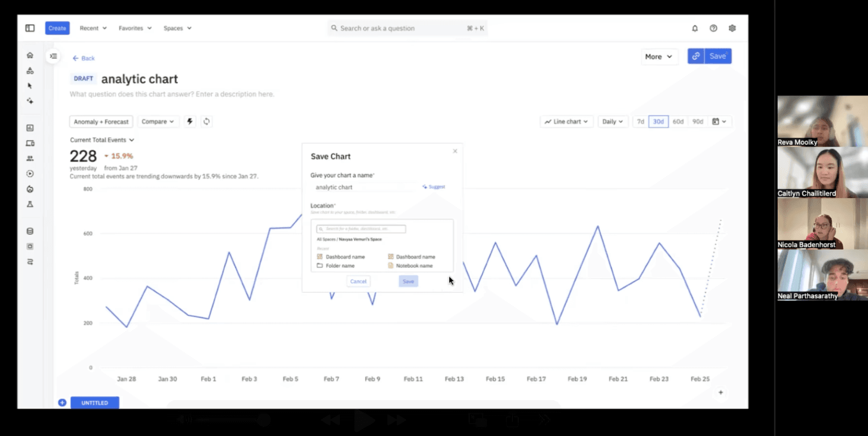
Task: Click the location search field in dialog
Action: point(361,229)
